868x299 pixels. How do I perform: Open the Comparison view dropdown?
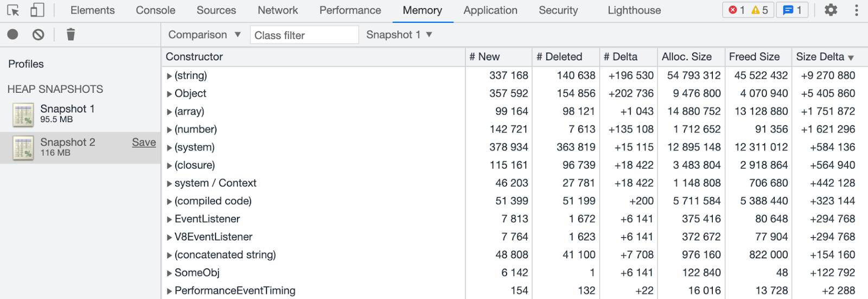coord(204,35)
